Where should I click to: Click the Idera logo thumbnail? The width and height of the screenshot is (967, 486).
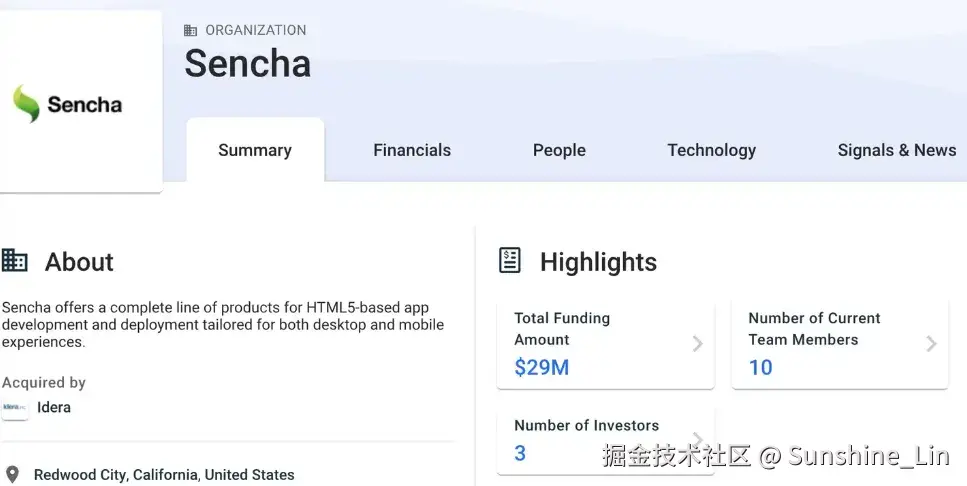pos(15,407)
